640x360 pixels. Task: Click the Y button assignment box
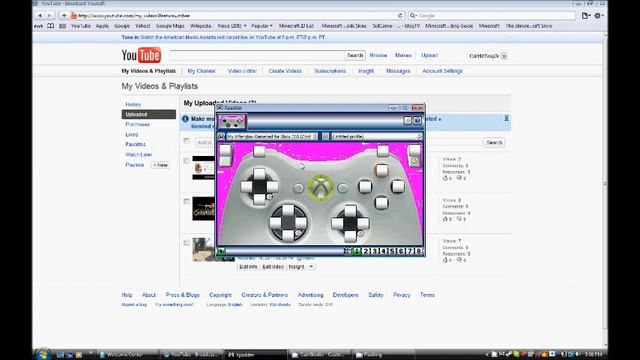pos(382,171)
